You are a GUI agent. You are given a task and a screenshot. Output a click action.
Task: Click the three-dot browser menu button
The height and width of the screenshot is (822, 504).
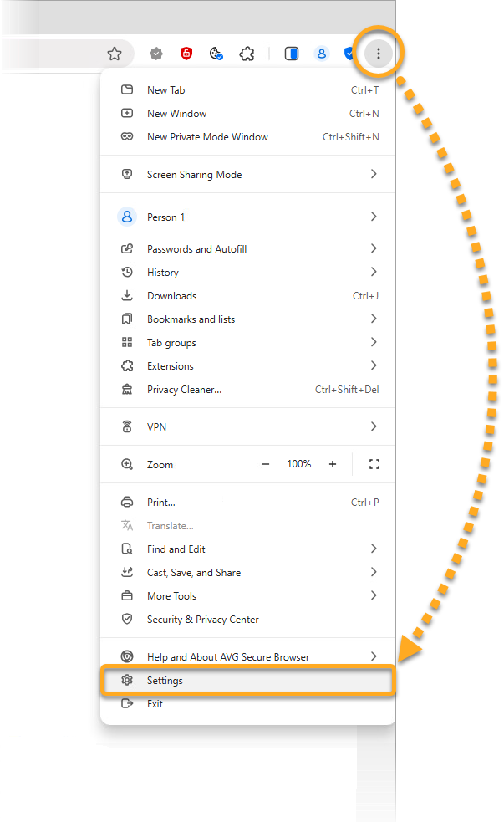379,54
